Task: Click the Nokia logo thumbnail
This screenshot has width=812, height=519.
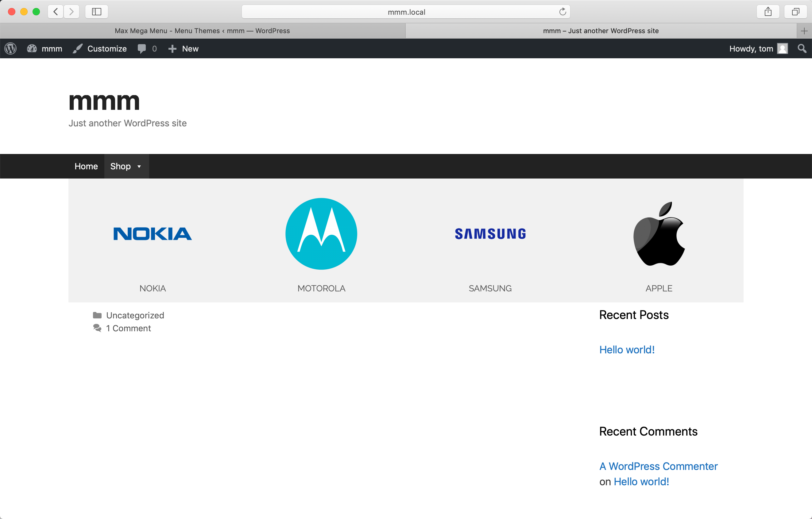Action: point(153,234)
